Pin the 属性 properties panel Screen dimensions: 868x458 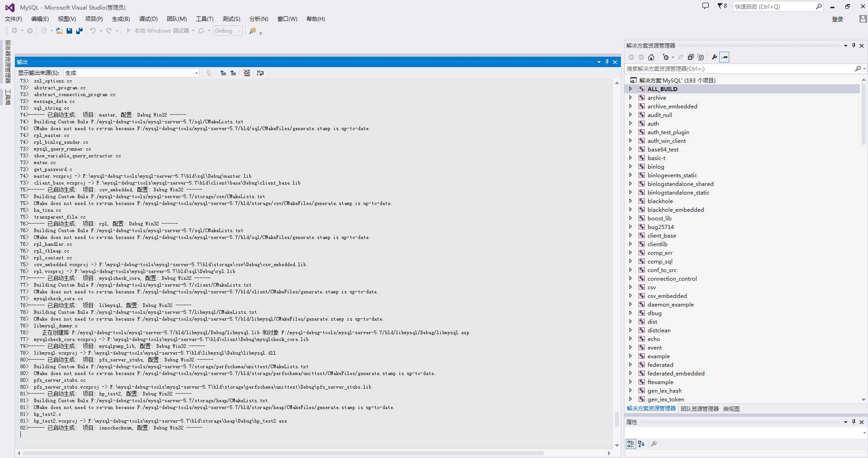click(853, 422)
